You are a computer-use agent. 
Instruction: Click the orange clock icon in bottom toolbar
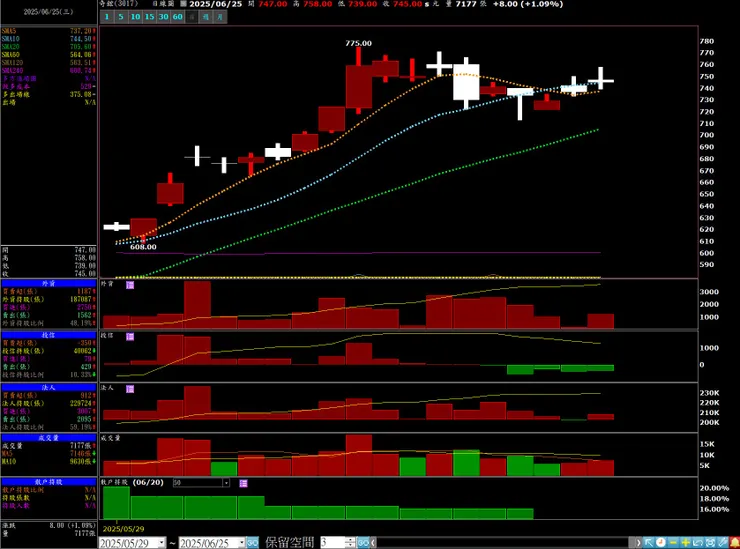661,542
